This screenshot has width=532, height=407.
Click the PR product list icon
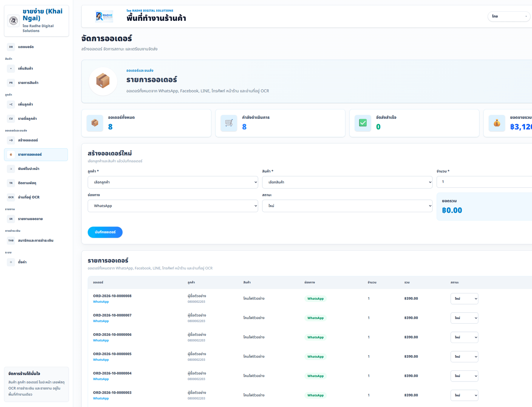coord(11,83)
